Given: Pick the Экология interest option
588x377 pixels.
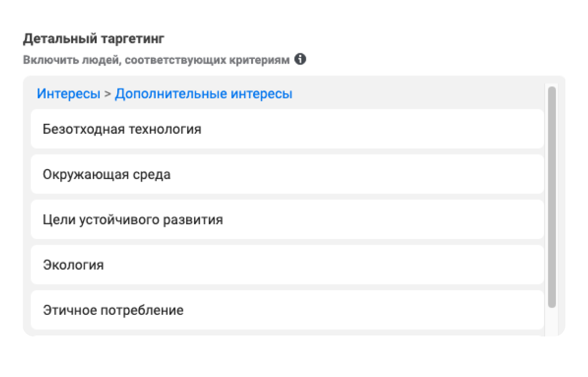Looking at the screenshot, I should 287,265.
